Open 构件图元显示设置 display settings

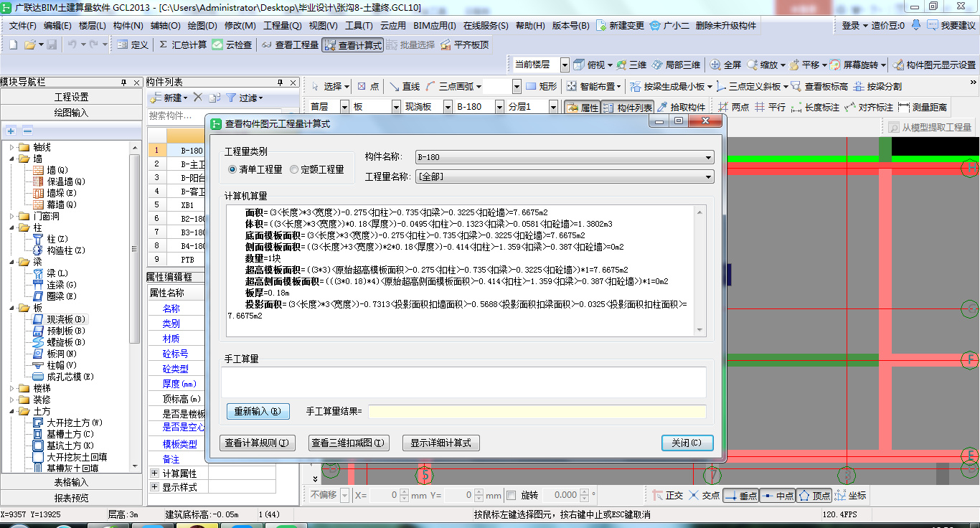tap(933, 65)
